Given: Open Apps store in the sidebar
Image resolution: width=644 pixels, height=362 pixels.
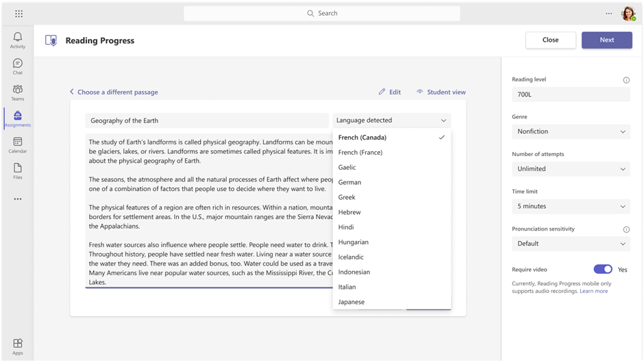Looking at the screenshot, I should 18,347.
